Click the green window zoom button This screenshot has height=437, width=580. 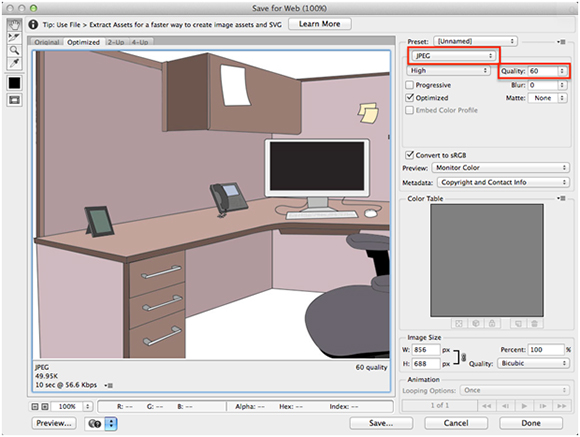[x=33, y=8]
